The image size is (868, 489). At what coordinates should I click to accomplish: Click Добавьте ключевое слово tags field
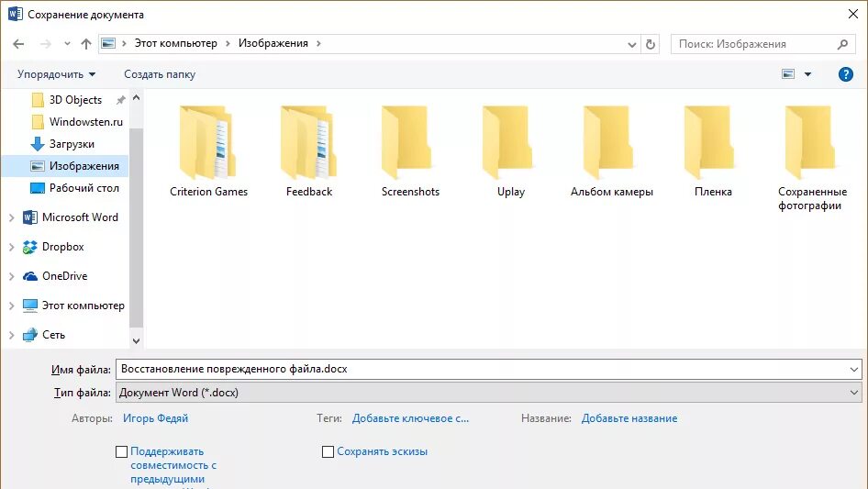click(x=410, y=418)
